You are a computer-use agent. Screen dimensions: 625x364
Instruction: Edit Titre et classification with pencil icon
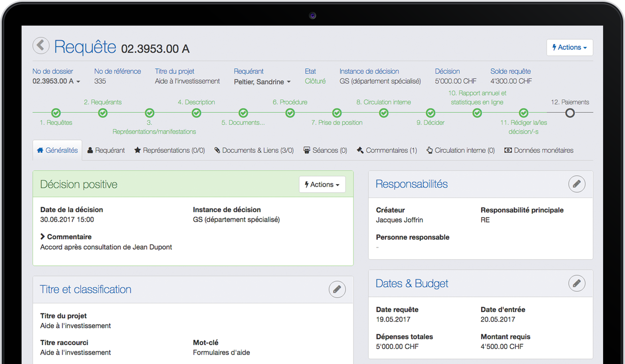[x=337, y=289]
